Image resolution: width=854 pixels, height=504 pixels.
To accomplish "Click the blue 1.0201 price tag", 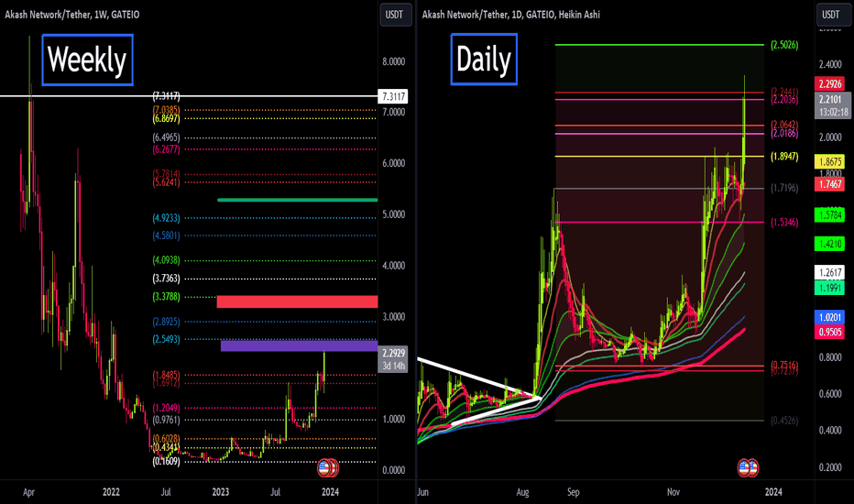I will point(829,317).
